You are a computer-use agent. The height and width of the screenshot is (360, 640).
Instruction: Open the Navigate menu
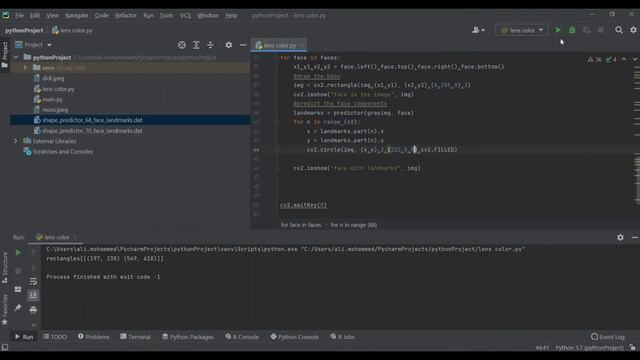76,16
